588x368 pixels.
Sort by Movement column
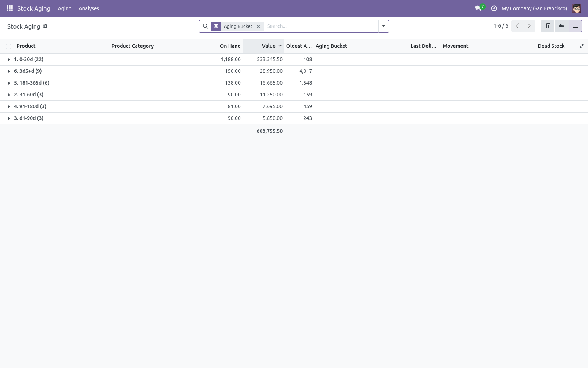[455, 46]
